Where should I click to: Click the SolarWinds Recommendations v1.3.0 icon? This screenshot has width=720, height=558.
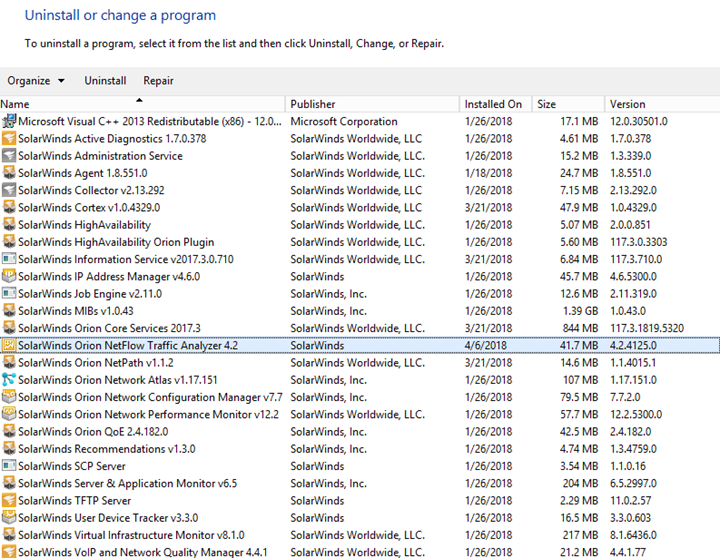tap(9, 449)
